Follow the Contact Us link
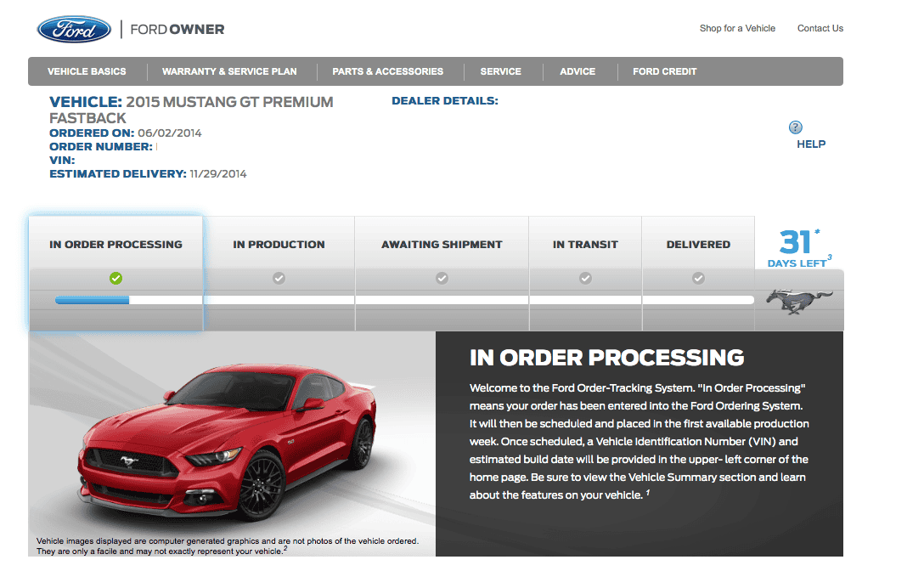 click(x=820, y=28)
